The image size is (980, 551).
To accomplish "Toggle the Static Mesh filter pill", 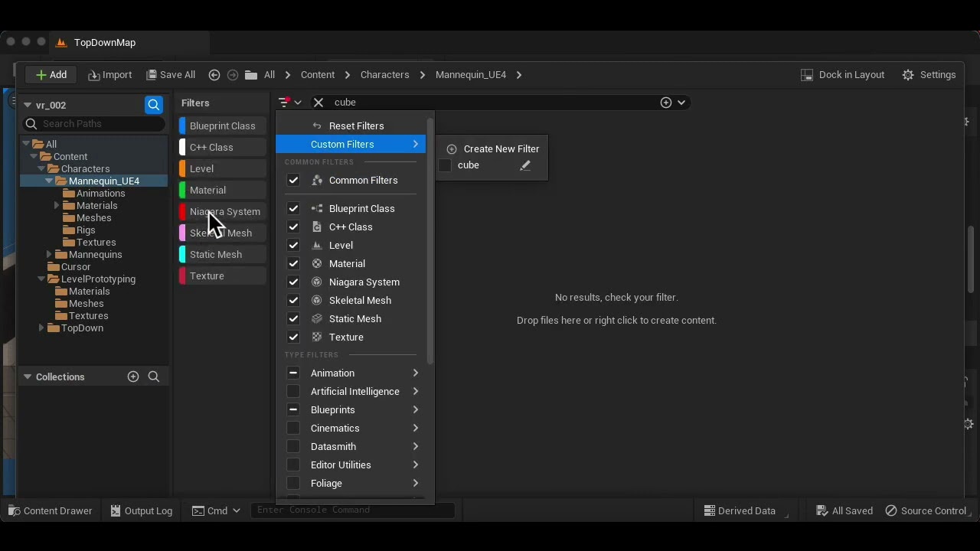I will 223,254.
